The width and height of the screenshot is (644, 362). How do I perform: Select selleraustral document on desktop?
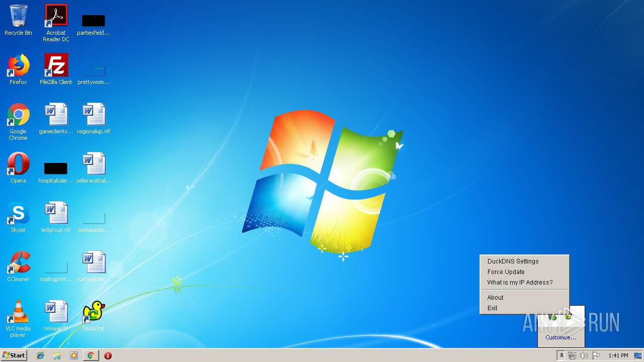coord(94,168)
